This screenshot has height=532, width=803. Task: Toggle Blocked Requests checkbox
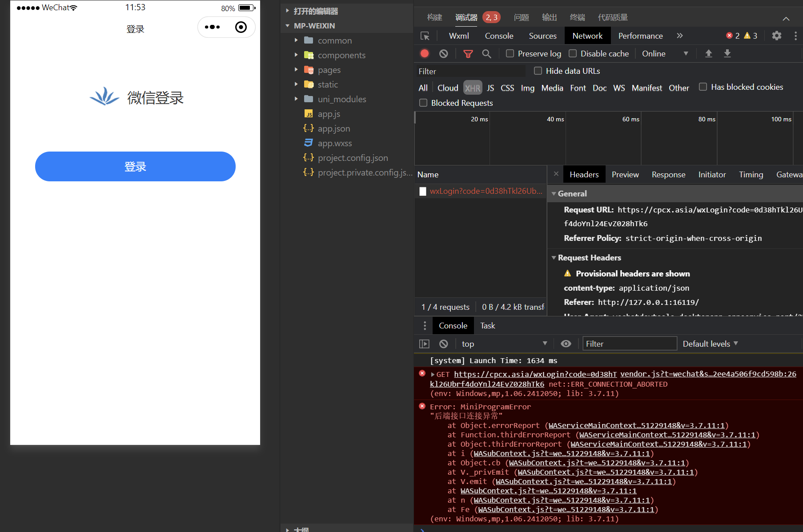click(423, 103)
